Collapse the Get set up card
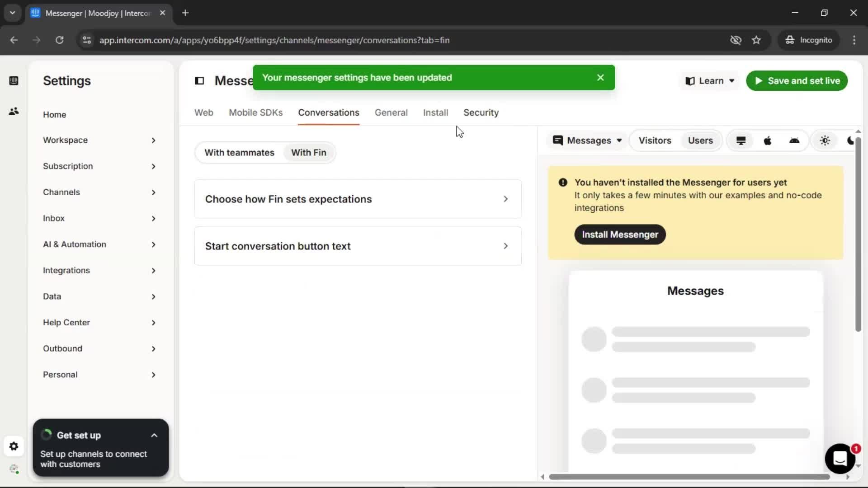 154,436
